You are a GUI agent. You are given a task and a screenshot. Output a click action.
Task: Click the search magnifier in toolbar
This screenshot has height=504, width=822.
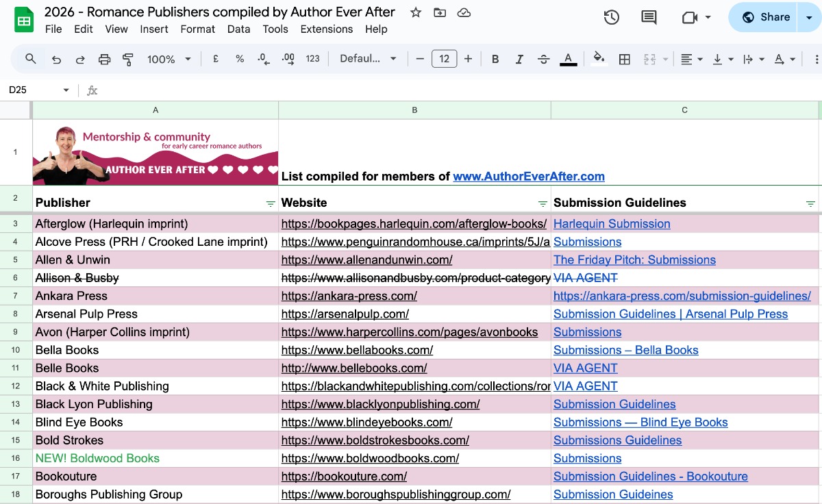pyautogui.click(x=31, y=59)
